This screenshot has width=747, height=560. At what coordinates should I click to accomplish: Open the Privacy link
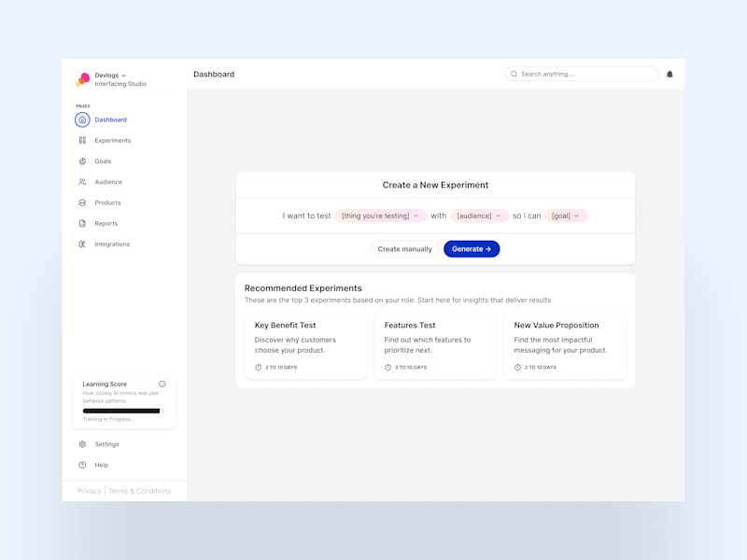89,491
